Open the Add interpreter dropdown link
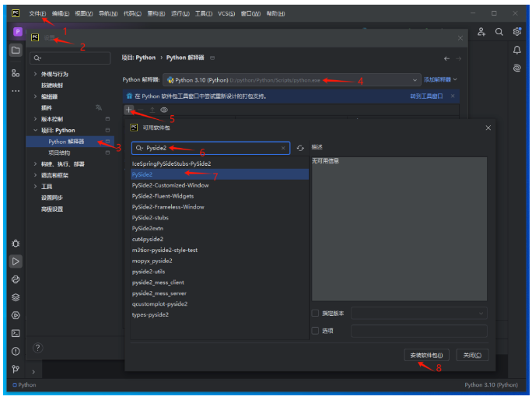 [440, 79]
